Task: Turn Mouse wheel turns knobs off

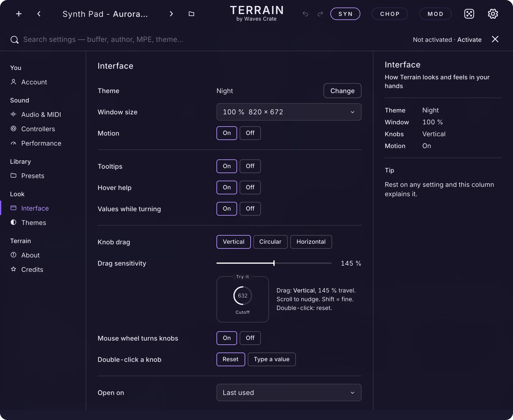Action: click(250, 338)
